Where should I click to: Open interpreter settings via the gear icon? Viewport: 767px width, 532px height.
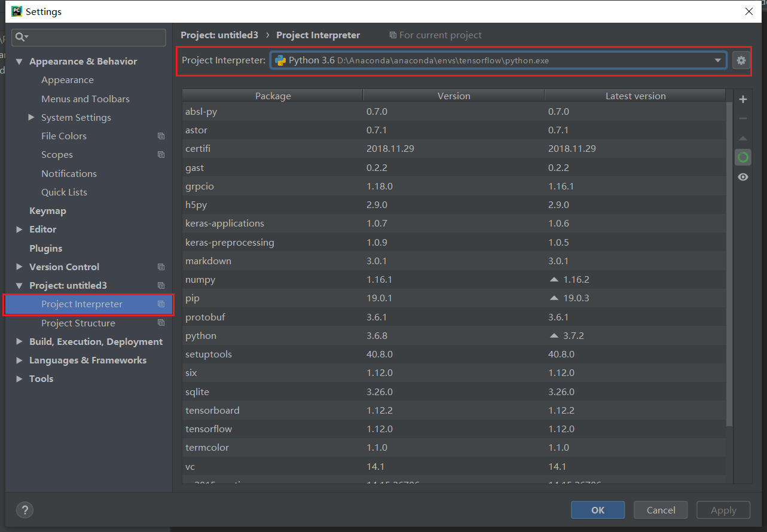click(x=741, y=60)
